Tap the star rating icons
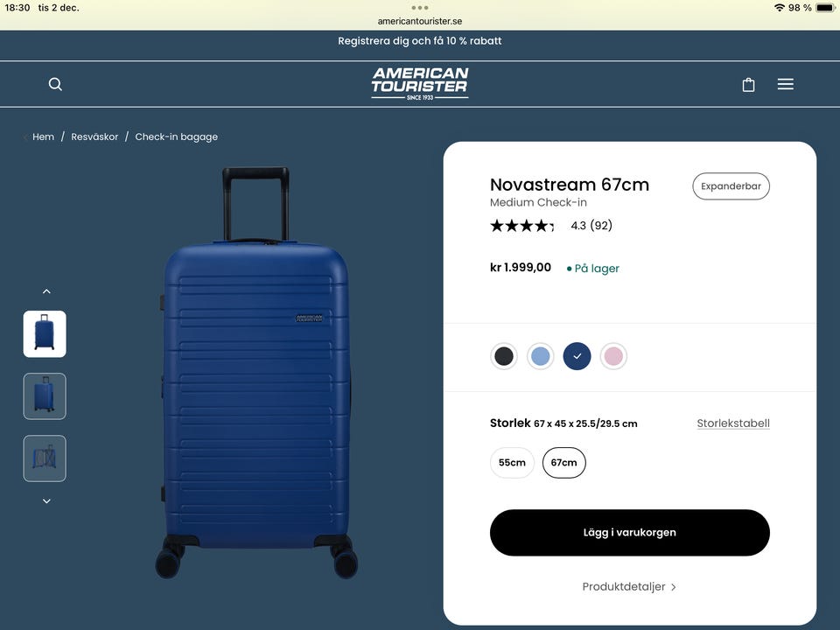 (x=521, y=226)
